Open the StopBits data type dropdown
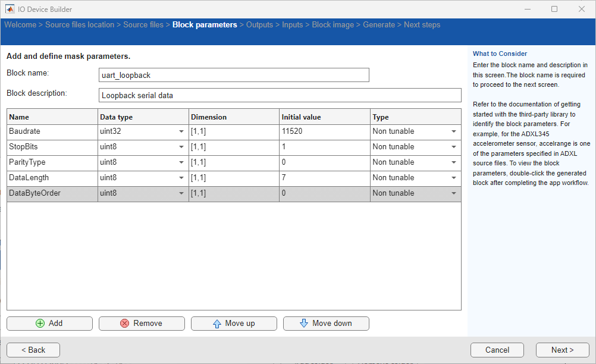This screenshot has height=364, width=596. click(181, 147)
